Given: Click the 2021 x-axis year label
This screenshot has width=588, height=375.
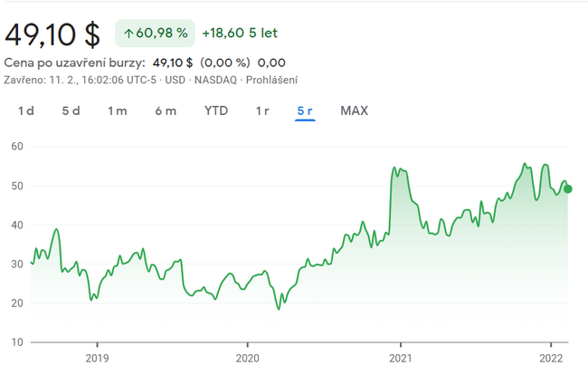Looking at the screenshot, I should (x=399, y=358).
